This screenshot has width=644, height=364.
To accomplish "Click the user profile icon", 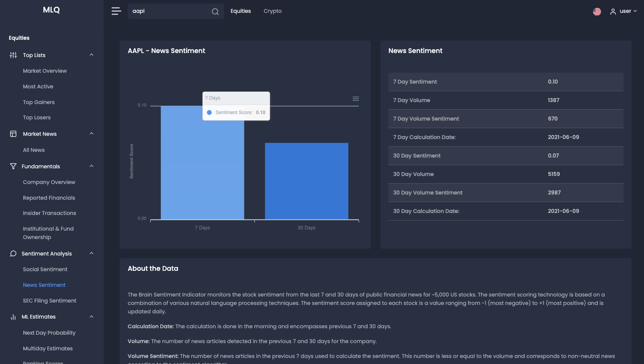I will click(613, 12).
